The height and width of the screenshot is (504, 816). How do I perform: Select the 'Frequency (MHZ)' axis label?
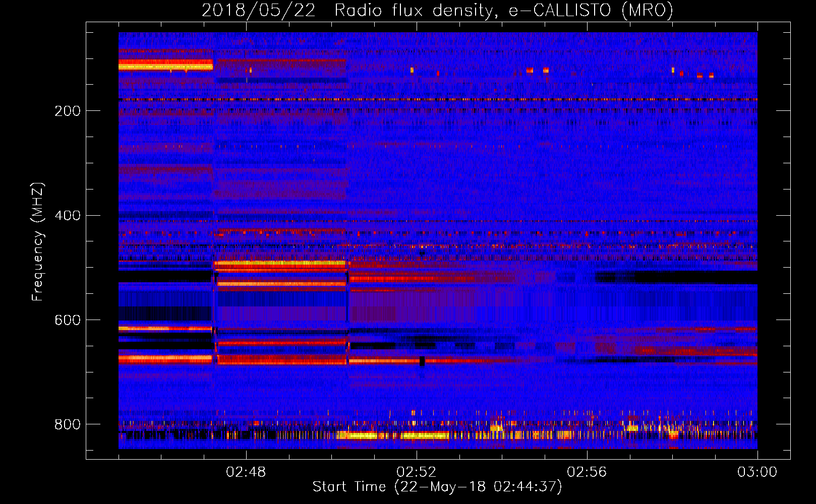tap(37, 242)
